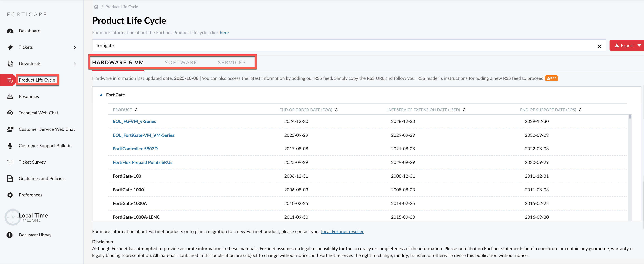
Task: Clear the fortigate search with X
Action: (x=599, y=46)
